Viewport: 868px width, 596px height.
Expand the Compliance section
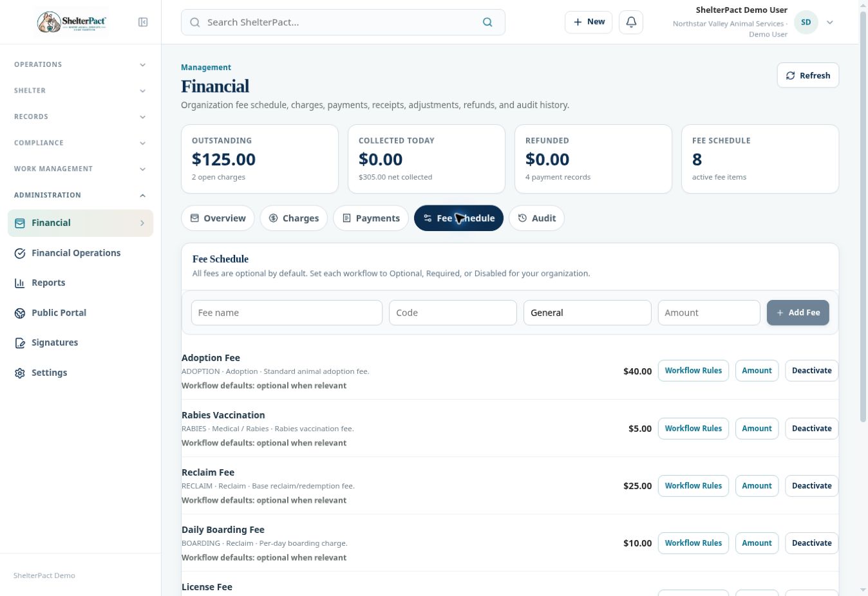80,143
